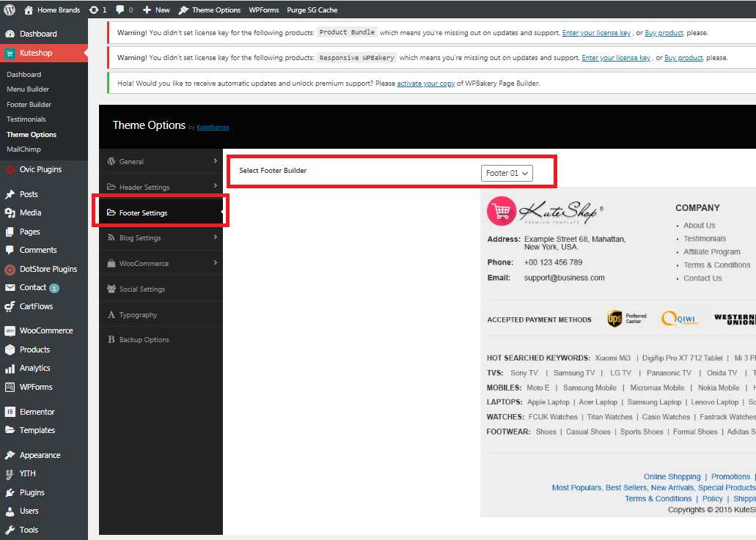Open the Kuteshop submenu Dashboard item

pos(23,74)
